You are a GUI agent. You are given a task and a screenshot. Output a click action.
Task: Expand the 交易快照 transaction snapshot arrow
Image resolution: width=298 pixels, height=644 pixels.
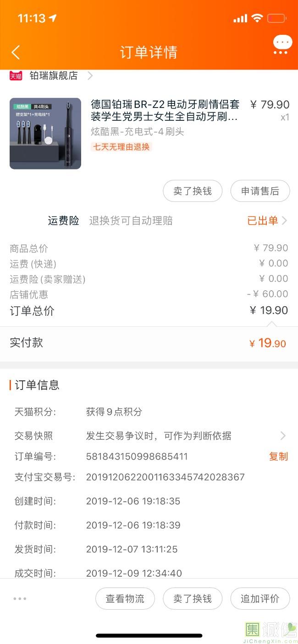(283, 436)
